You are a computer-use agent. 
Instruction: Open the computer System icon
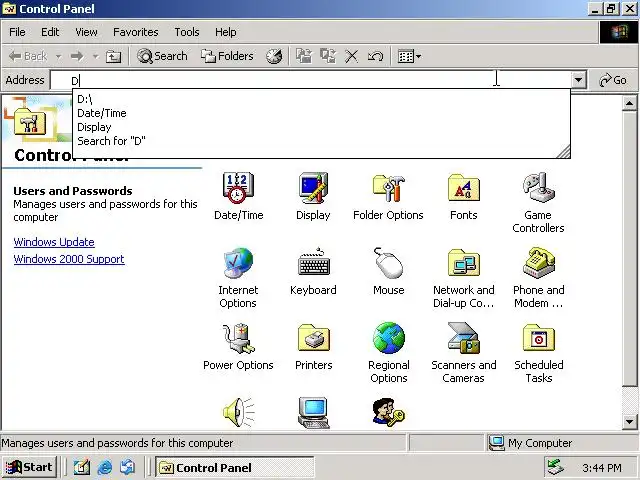313,412
